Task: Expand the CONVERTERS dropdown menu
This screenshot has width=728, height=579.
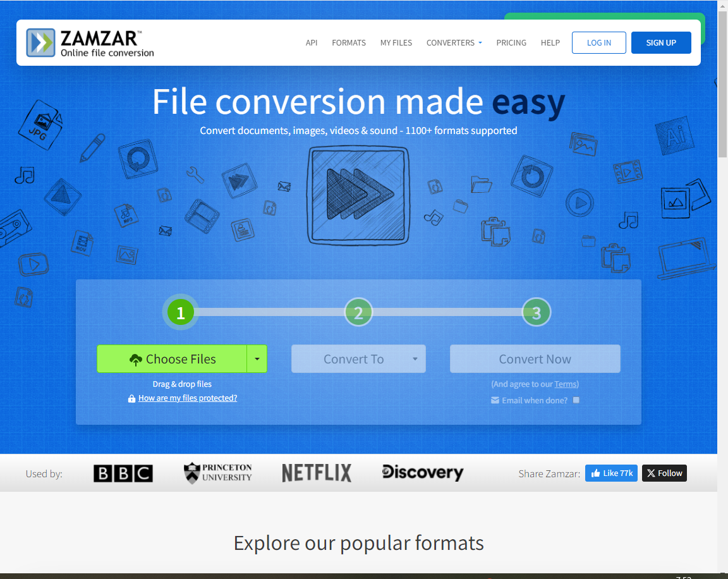Action: tap(454, 43)
